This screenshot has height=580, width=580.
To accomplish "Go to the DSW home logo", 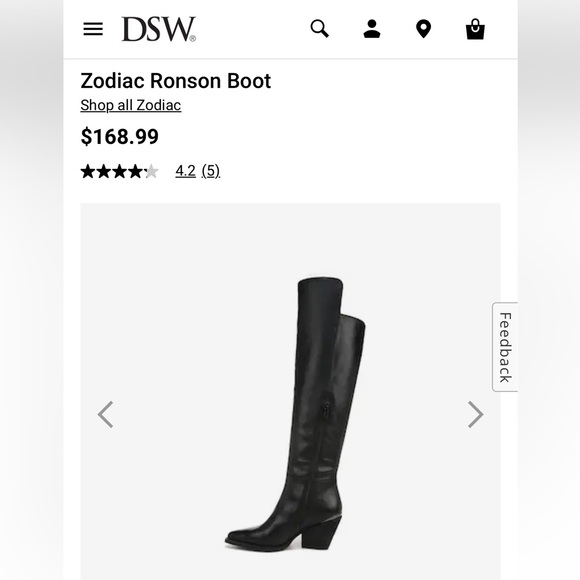I will point(159,29).
